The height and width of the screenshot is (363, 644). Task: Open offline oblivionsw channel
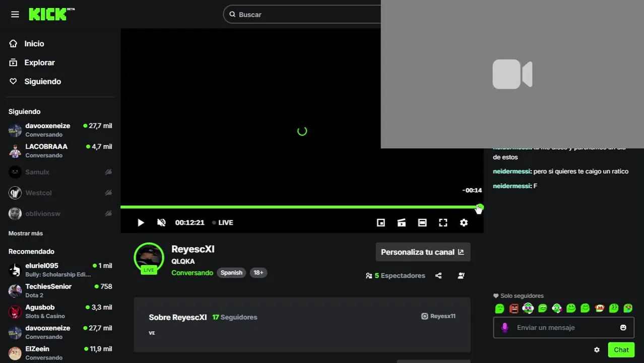60,213
